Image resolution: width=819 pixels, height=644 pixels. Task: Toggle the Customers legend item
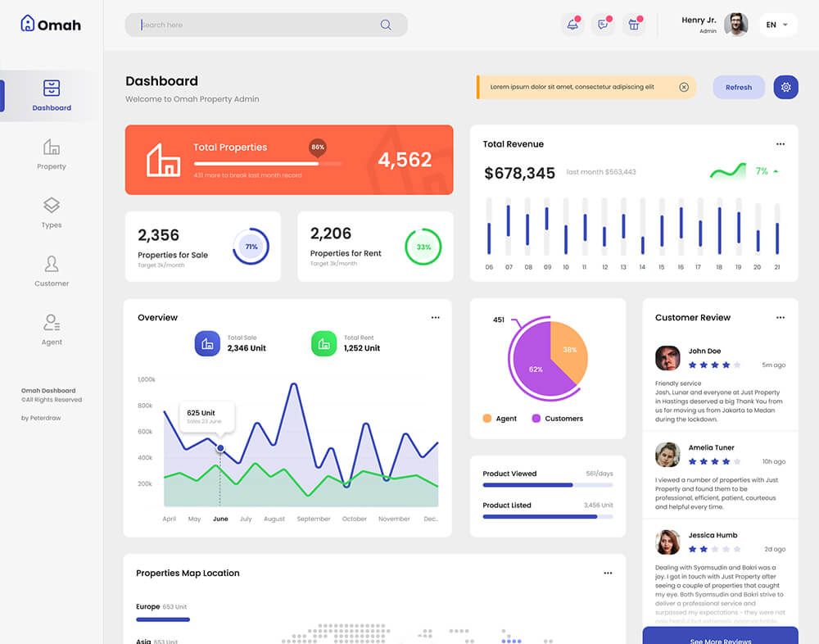coord(557,419)
